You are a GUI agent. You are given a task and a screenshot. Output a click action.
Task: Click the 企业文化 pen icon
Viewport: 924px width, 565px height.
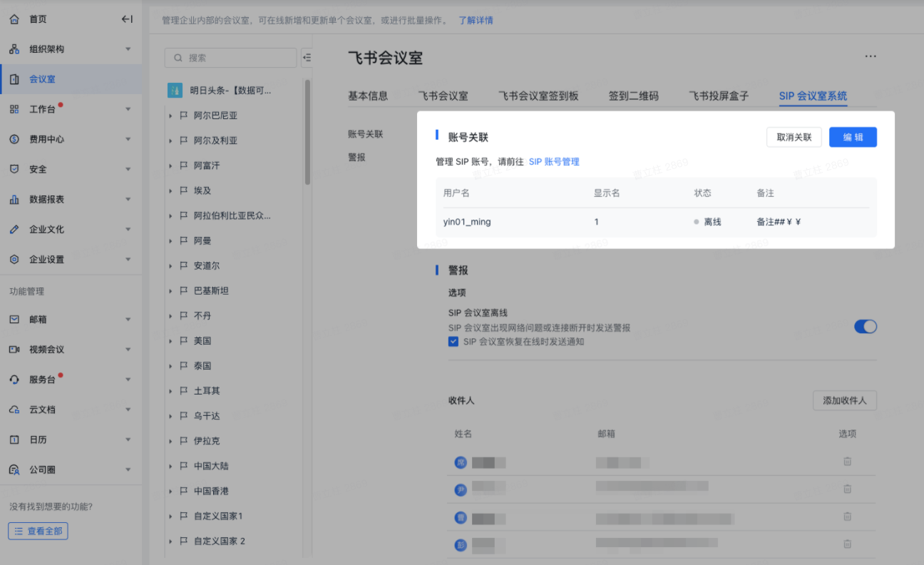pos(14,229)
